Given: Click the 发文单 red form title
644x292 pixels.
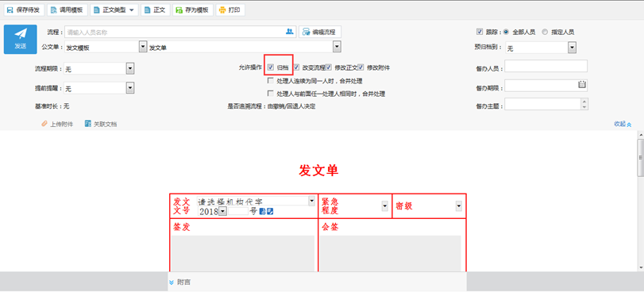Looking at the screenshot, I should [x=318, y=171].
